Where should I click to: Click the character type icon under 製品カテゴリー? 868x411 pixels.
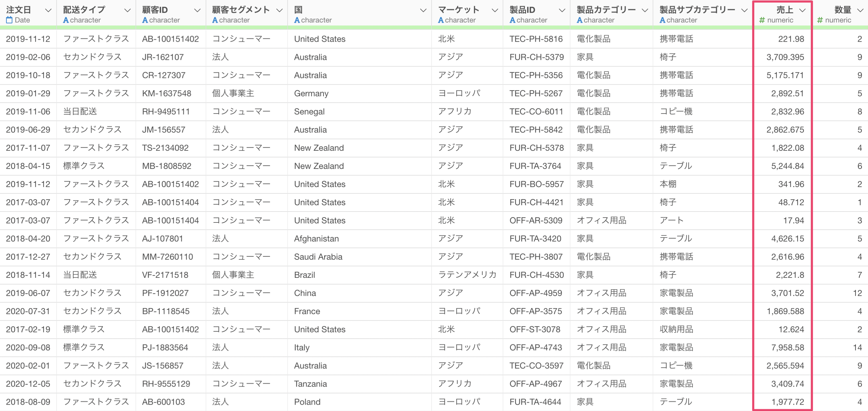580,20
